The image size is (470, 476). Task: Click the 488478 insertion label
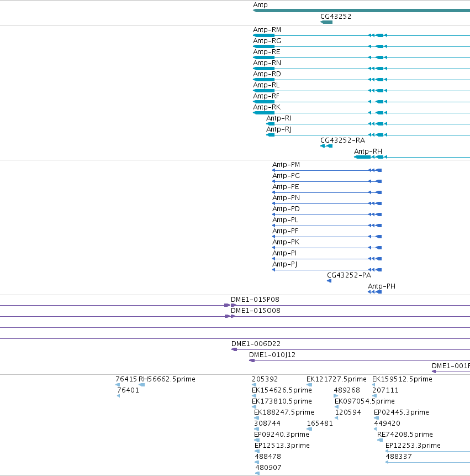268,457
